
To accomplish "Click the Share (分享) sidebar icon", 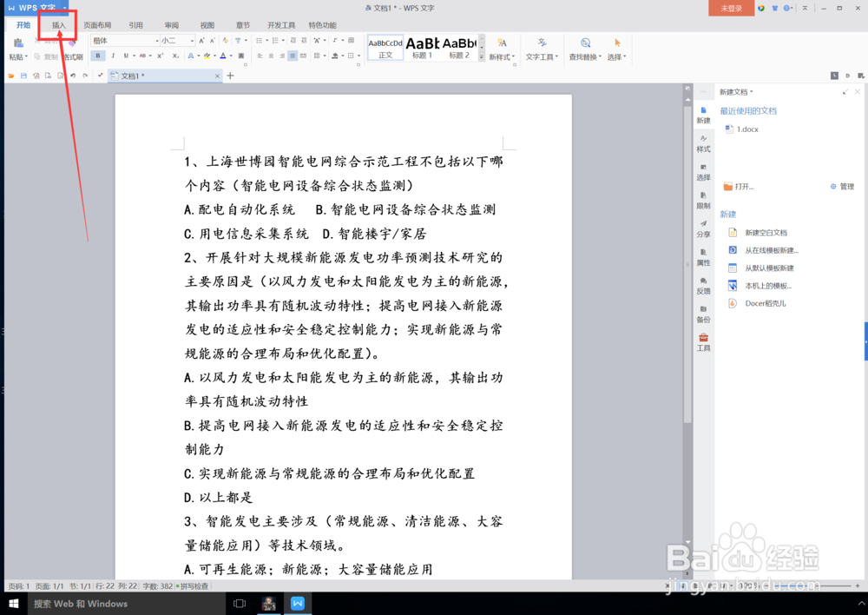I will point(704,229).
